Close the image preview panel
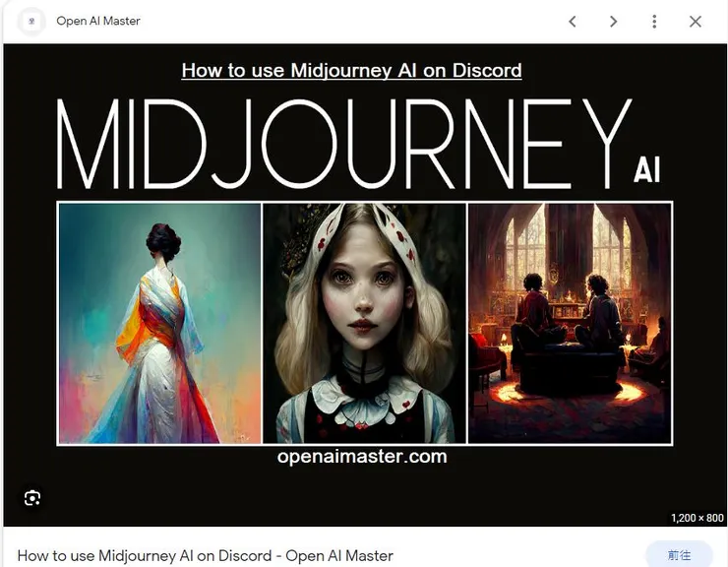 coord(695,22)
